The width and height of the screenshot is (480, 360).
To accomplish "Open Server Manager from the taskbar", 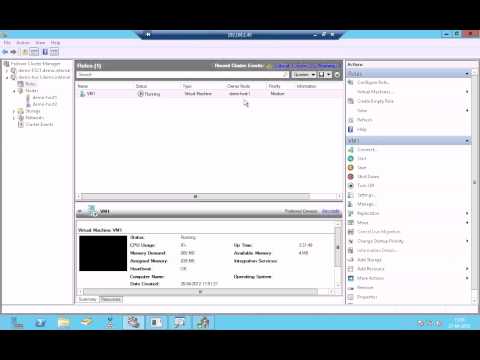I will click(17, 322).
